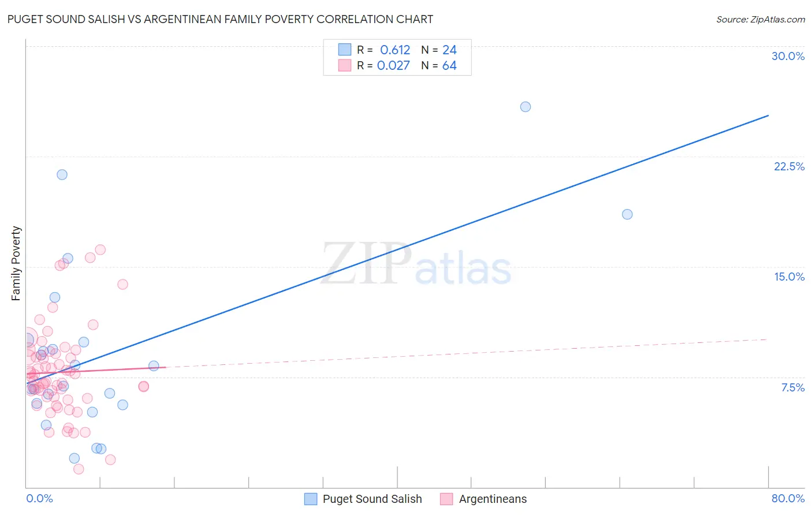
Task: Click the 0.0% x-axis label
Action: click(39, 498)
